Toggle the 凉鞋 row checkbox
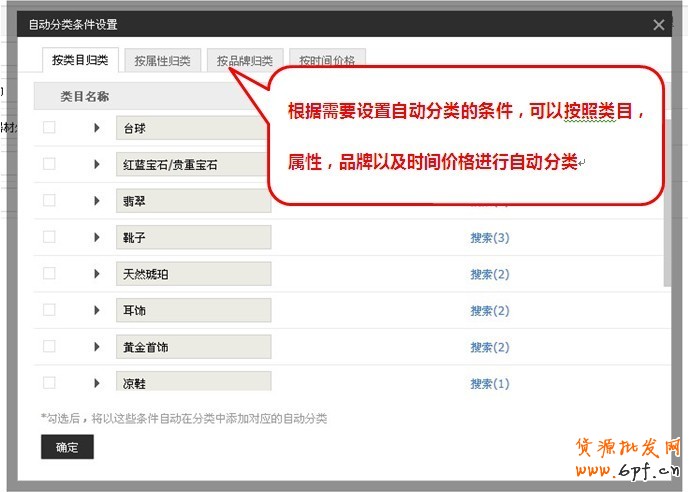This screenshot has height=492, width=690. (x=49, y=382)
